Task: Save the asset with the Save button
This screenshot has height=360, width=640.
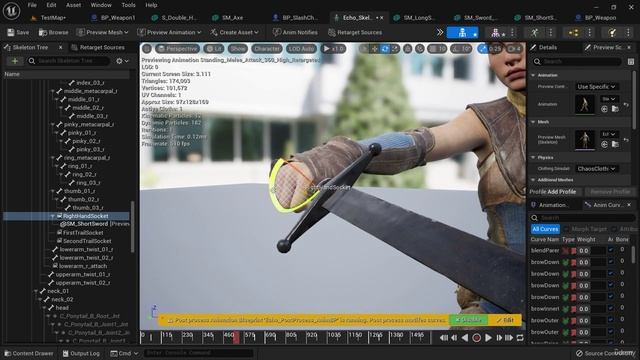Action: pyautogui.click(x=18, y=32)
